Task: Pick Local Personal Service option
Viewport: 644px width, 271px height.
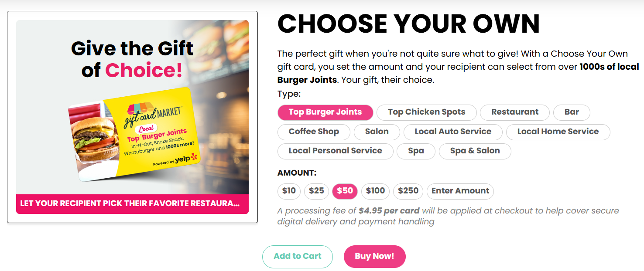Action: point(335,151)
